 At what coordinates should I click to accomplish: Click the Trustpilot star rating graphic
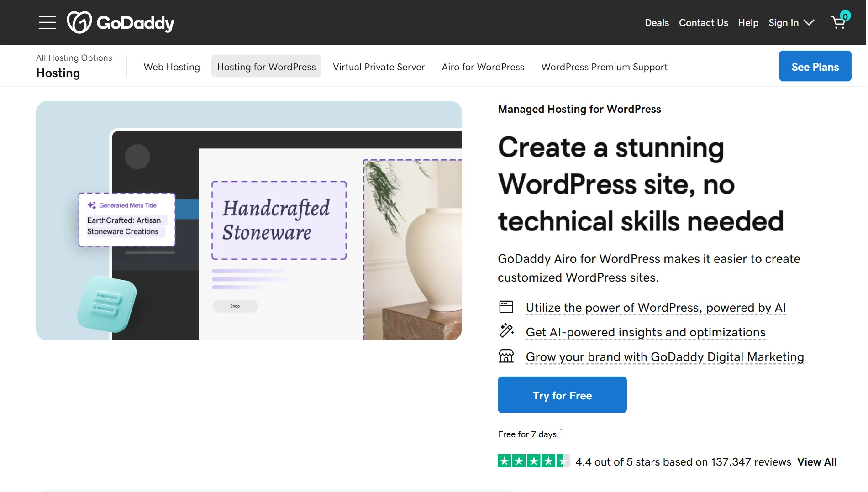[x=533, y=461]
